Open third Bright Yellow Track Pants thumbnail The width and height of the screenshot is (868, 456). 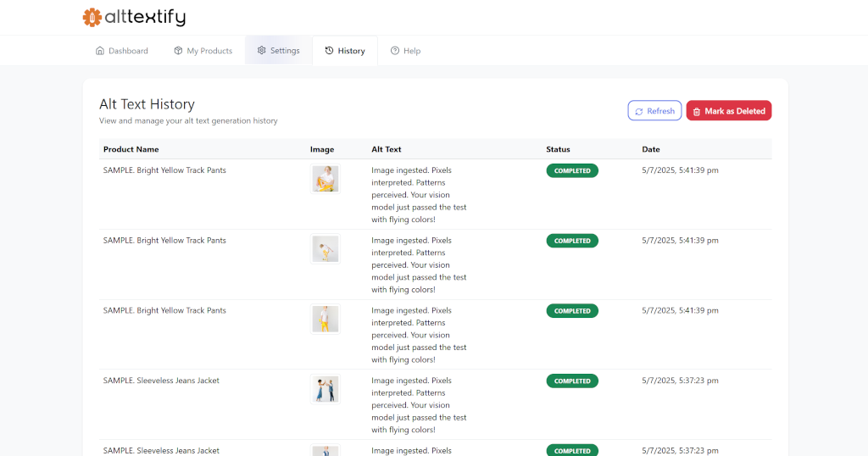coord(325,320)
